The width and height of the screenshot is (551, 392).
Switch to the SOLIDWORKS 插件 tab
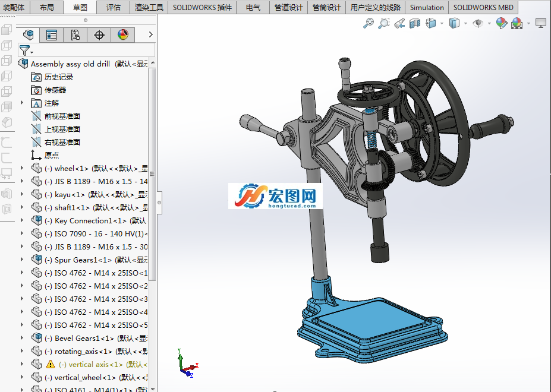pos(202,7)
